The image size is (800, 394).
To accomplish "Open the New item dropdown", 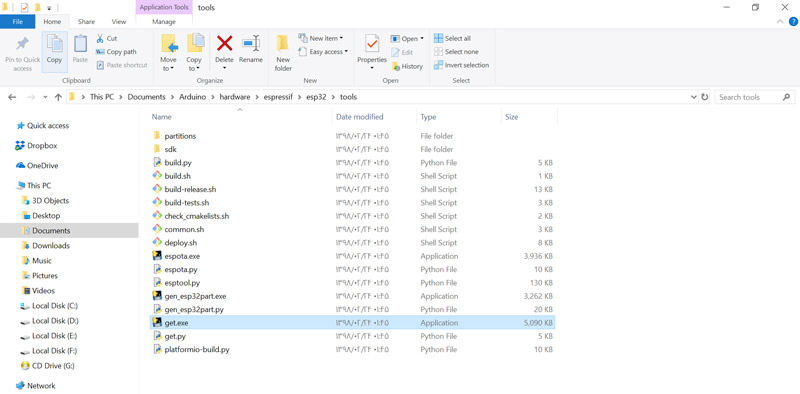I will (x=321, y=38).
